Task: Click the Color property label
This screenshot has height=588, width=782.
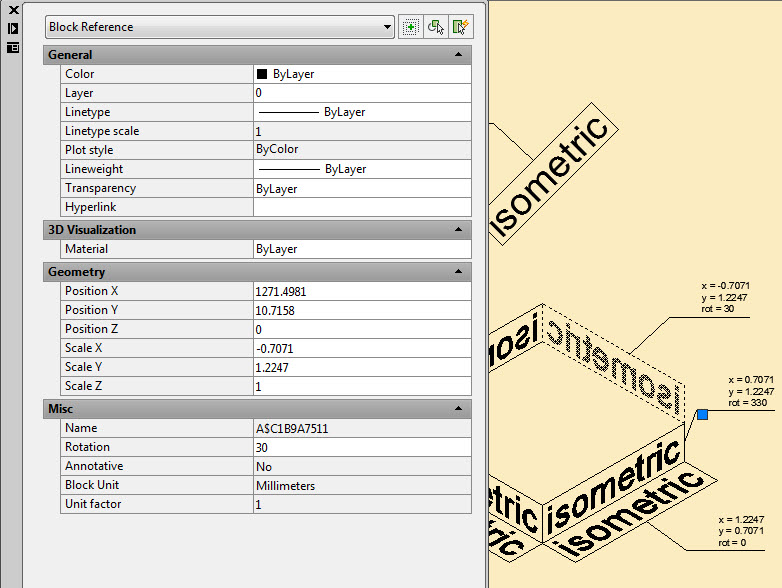Action: click(x=79, y=74)
